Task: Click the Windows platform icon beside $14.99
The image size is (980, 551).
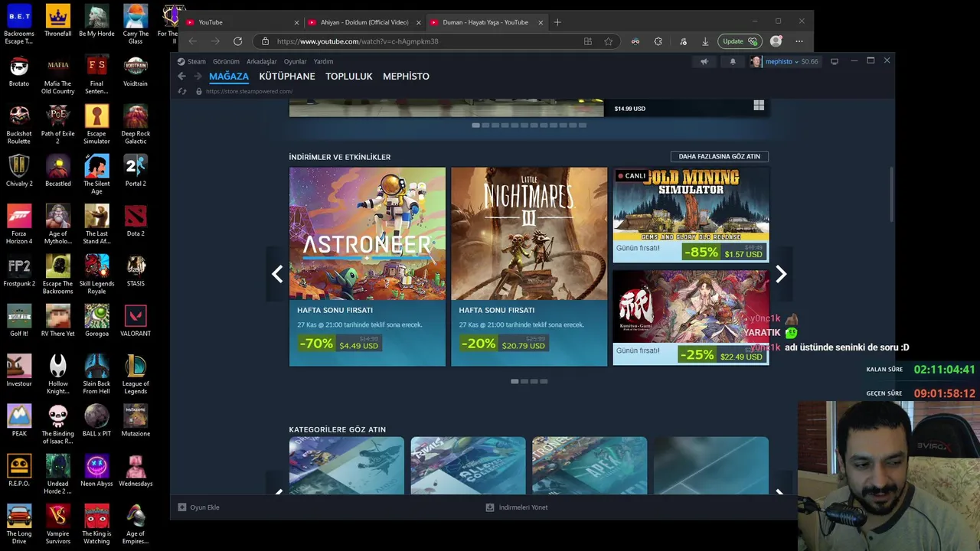Action: coord(759,106)
